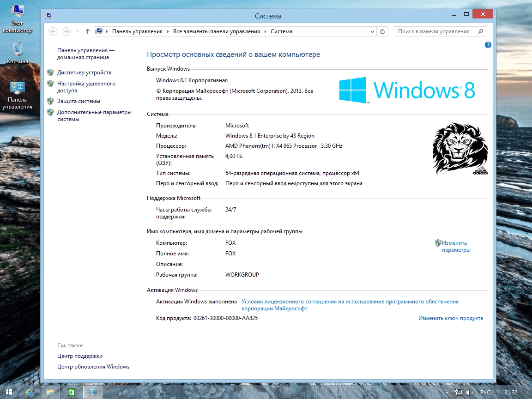
Task: Click the Forward navigation arrow
Action: coord(66,31)
